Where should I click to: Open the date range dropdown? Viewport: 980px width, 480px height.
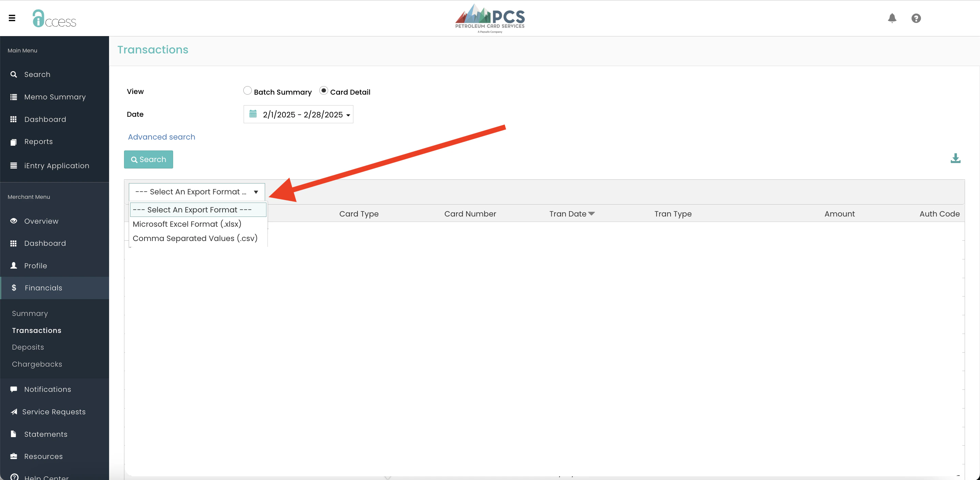coord(303,114)
